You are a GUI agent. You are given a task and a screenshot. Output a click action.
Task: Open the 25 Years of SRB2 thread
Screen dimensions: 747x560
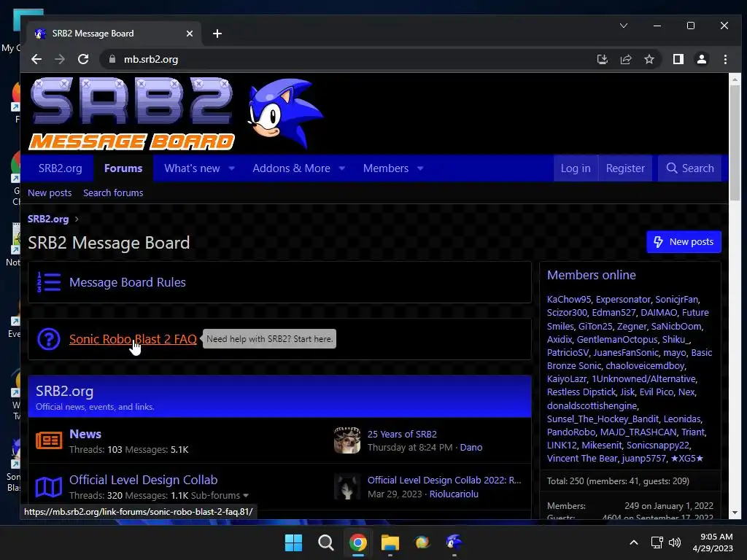pos(402,435)
